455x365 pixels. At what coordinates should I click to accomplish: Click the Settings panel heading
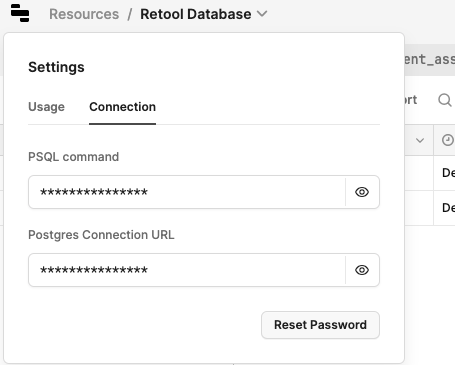(x=56, y=67)
